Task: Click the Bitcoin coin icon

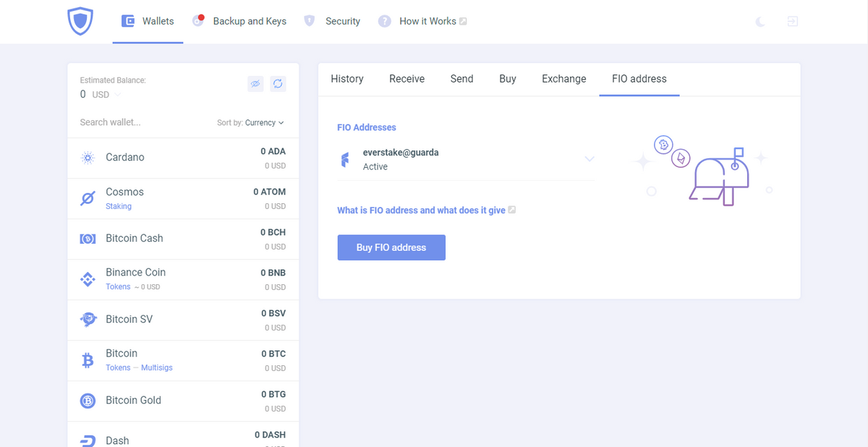Action: point(88,360)
